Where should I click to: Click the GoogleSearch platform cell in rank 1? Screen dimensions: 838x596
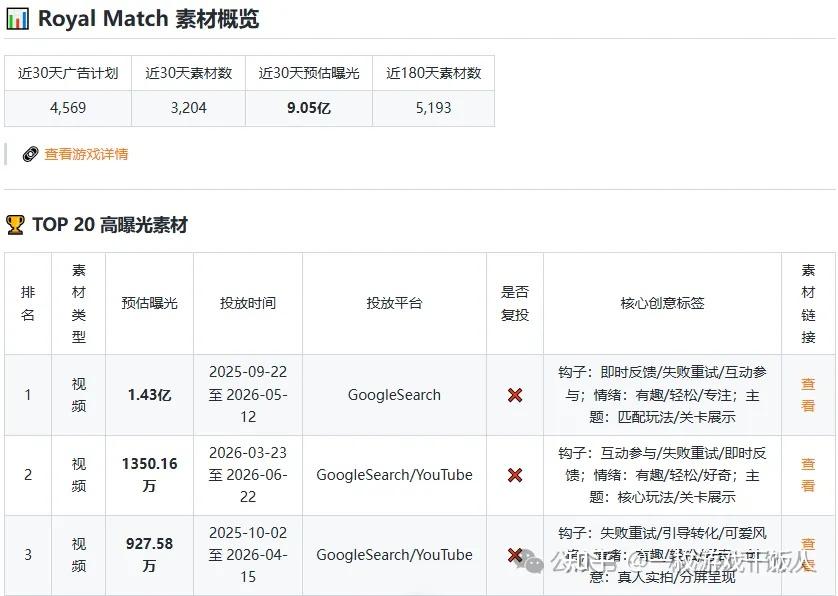[x=394, y=395]
